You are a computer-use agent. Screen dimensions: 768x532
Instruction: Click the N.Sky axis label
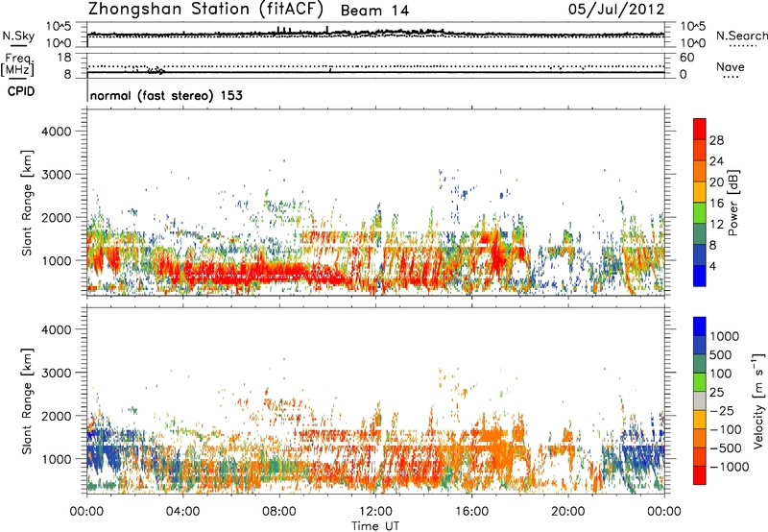click(18, 36)
